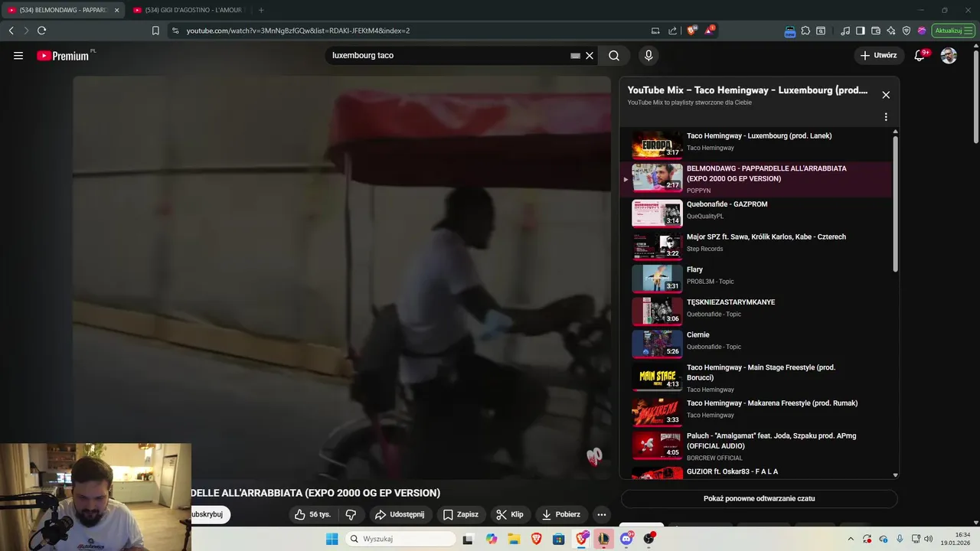Screen dimensions: 980x551
Task: Click the Utwórz create button
Action: click(879, 56)
